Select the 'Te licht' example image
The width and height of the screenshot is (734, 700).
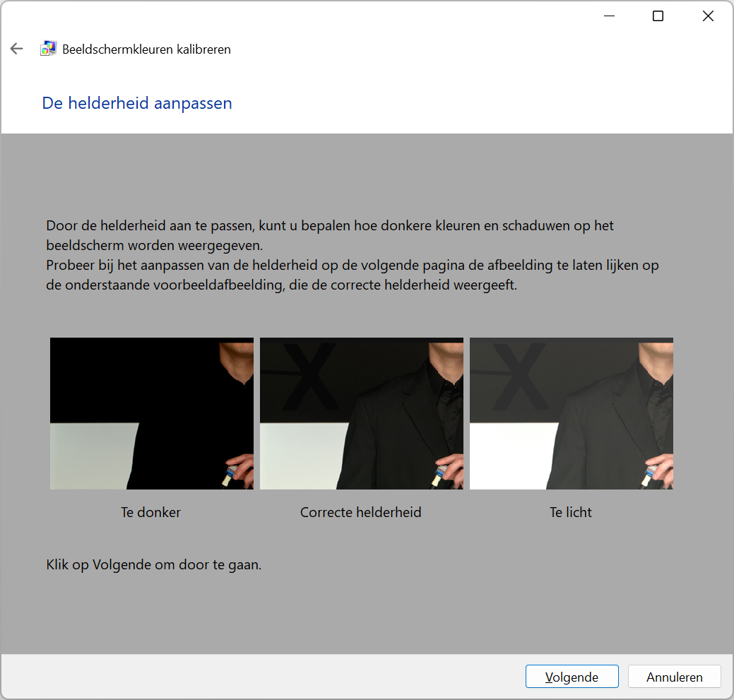click(x=571, y=413)
